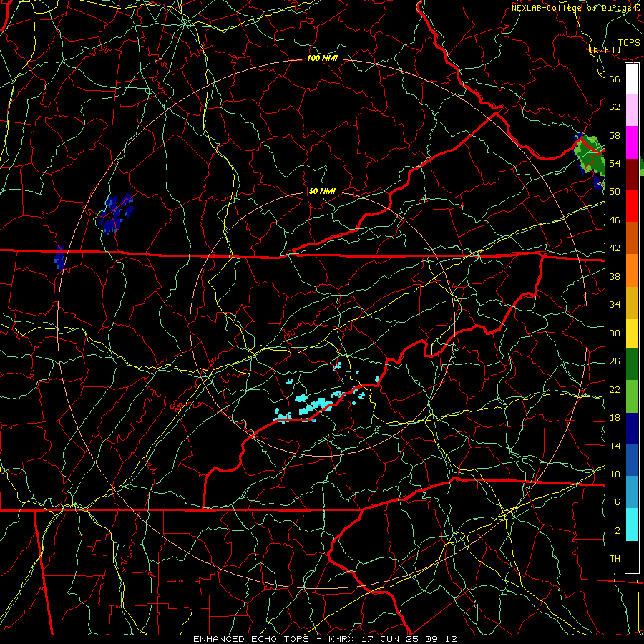Click the 42 value on the legend
Viewport: 644px width, 644px height.
[615, 248]
